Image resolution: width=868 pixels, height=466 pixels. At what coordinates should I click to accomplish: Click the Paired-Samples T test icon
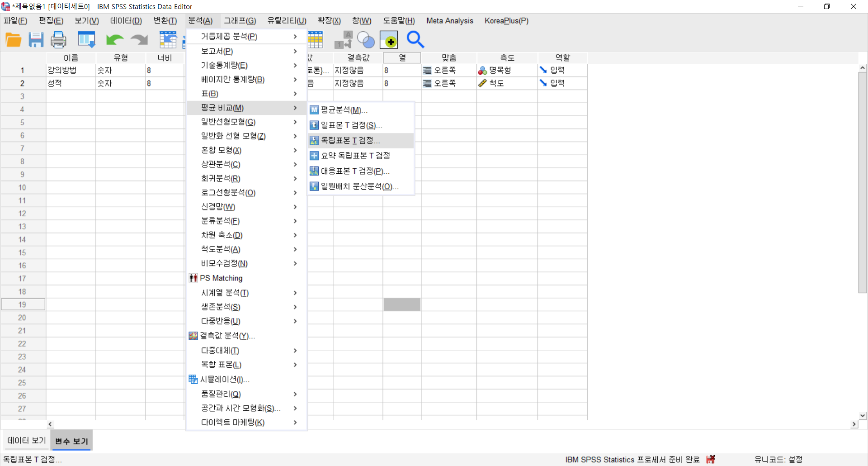(314, 171)
